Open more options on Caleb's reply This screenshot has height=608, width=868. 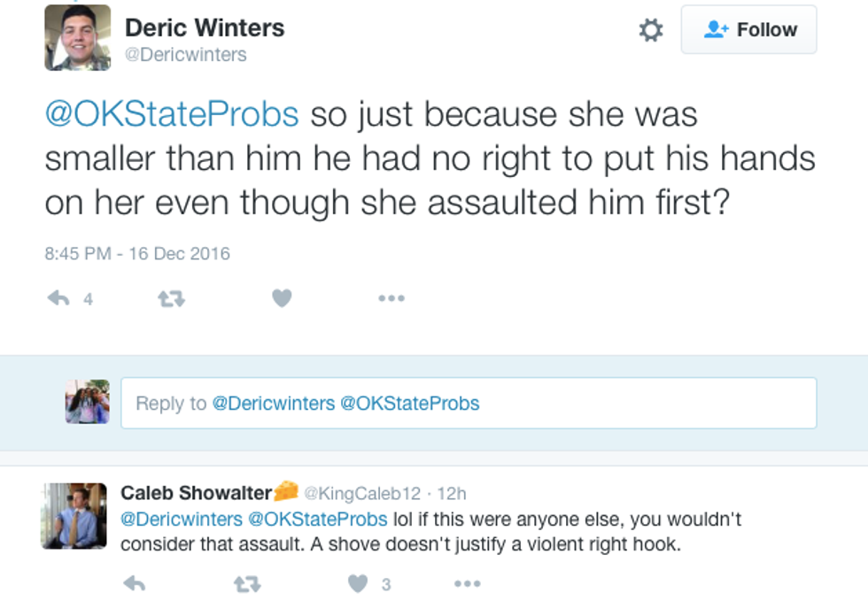pos(467,583)
